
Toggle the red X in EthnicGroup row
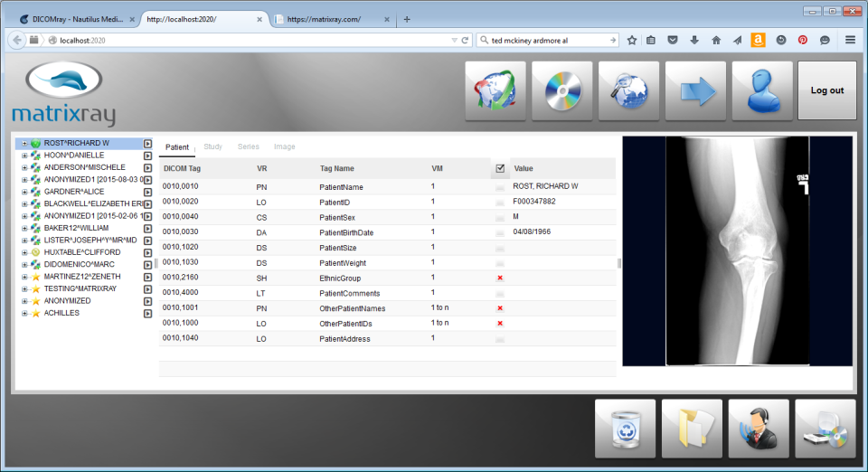click(x=500, y=278)
